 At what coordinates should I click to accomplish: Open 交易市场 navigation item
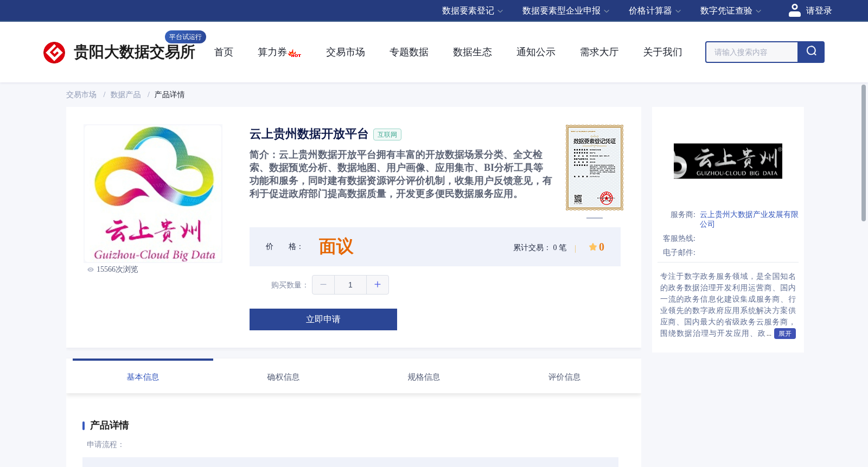(346, 52)
